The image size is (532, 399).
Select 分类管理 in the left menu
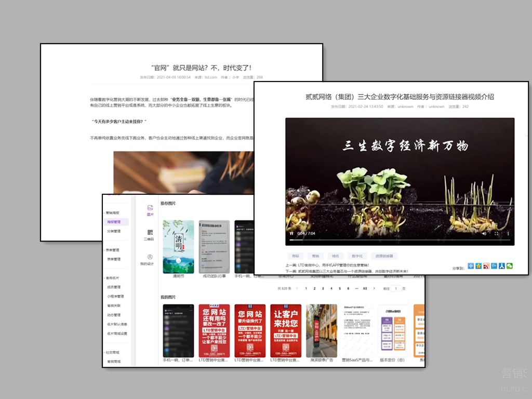click(114, 231)
